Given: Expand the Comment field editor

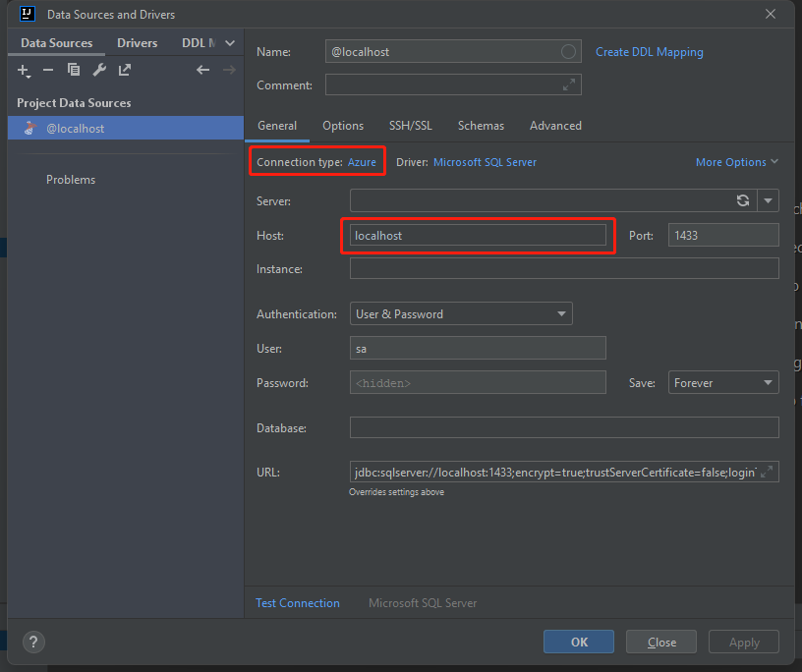Looking at the screenshot, I should (570, 84).
